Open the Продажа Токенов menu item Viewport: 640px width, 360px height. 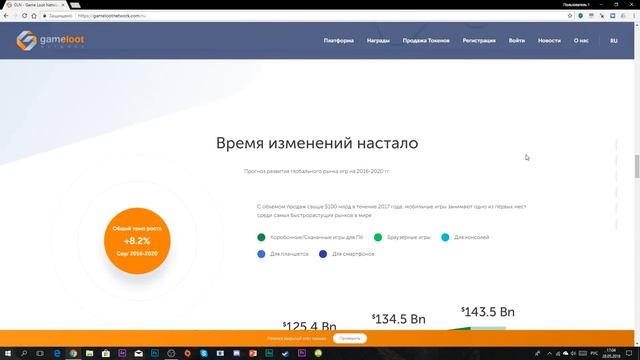(x=426, y=40)
